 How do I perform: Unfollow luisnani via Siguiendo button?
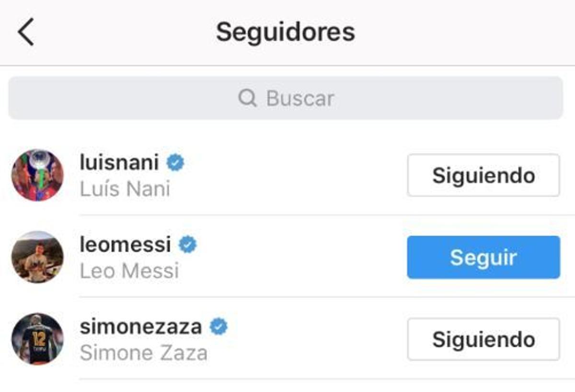click(483, 174)
